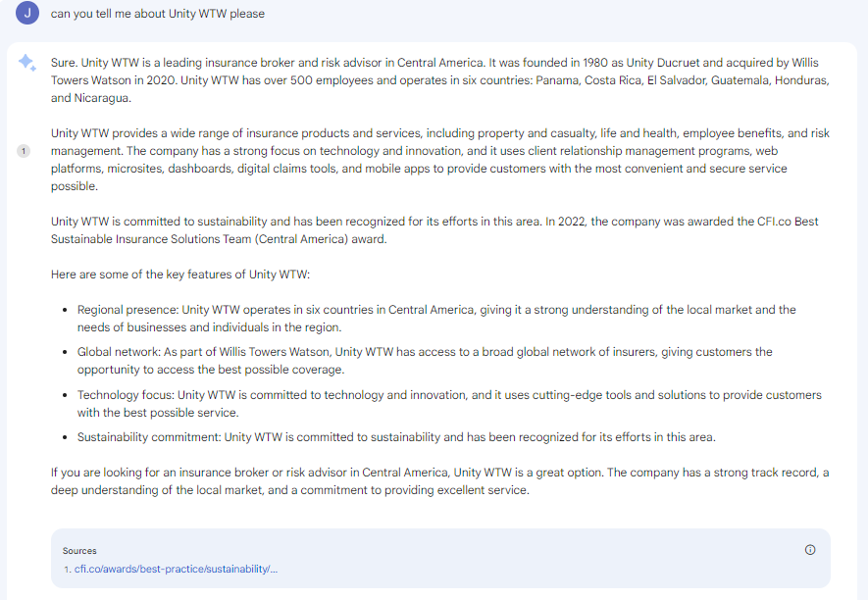This screenshot has height=600, width=868.
Task: Open citation marker 1 beside the response
Action: [24, 151]
